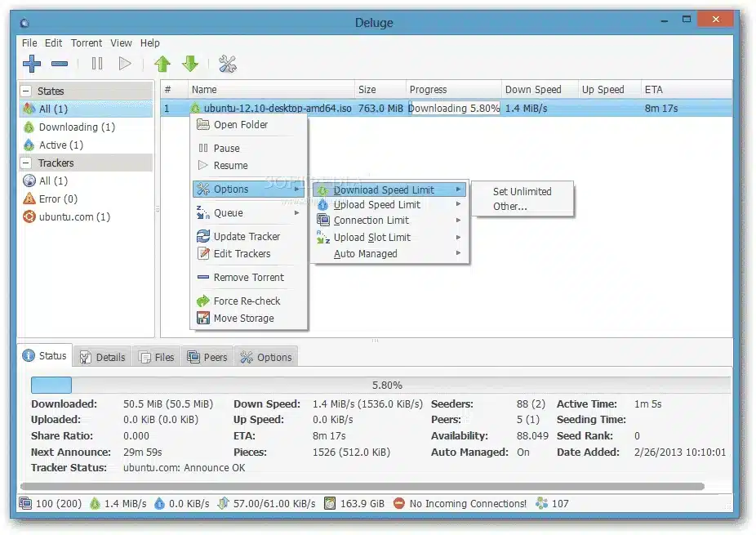Switch to the Peers tab
This screenshot has width=756, height=535.
pyautogui.click(x=207, y=357)
